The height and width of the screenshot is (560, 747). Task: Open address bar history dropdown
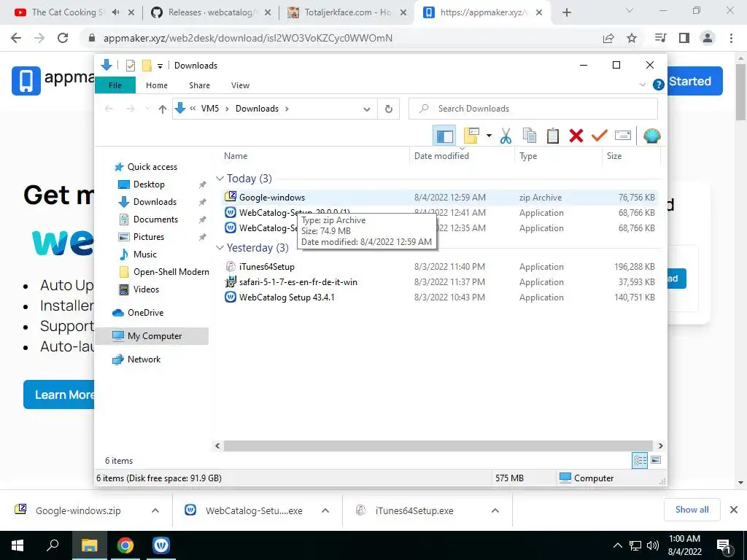(x=366, y=109)
